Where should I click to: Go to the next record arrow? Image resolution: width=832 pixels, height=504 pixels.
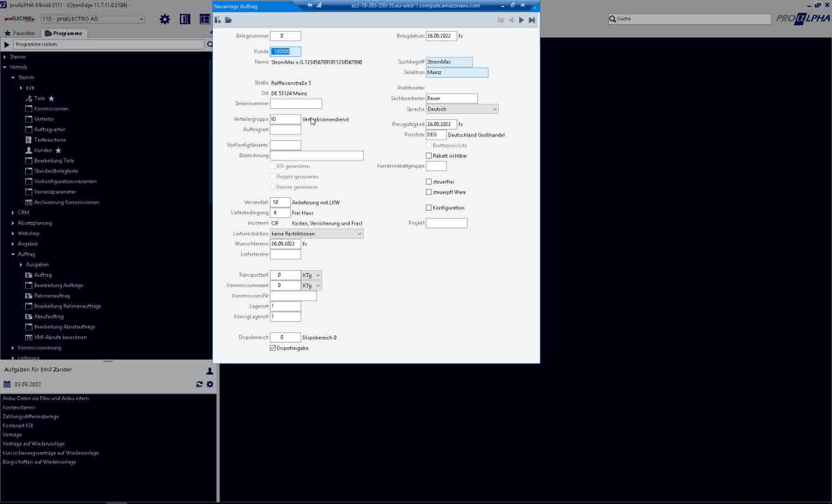coord(522,20)
